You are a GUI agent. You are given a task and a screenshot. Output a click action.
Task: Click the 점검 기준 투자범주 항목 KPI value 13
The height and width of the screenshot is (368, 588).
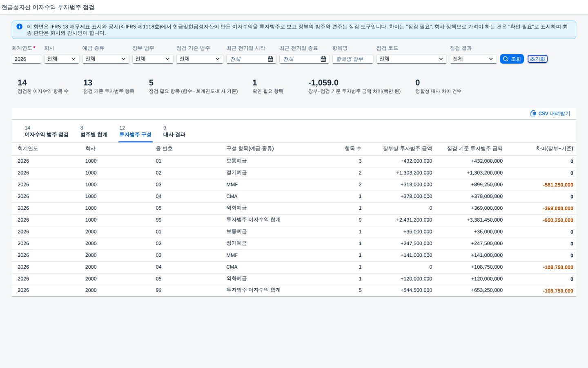click(88, 83)
